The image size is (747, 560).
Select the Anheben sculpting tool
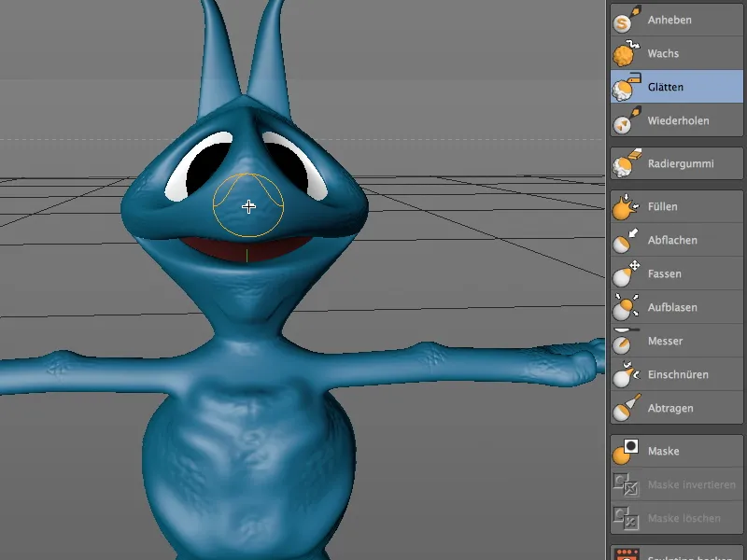pyautogui.click(x=663, y=19)
